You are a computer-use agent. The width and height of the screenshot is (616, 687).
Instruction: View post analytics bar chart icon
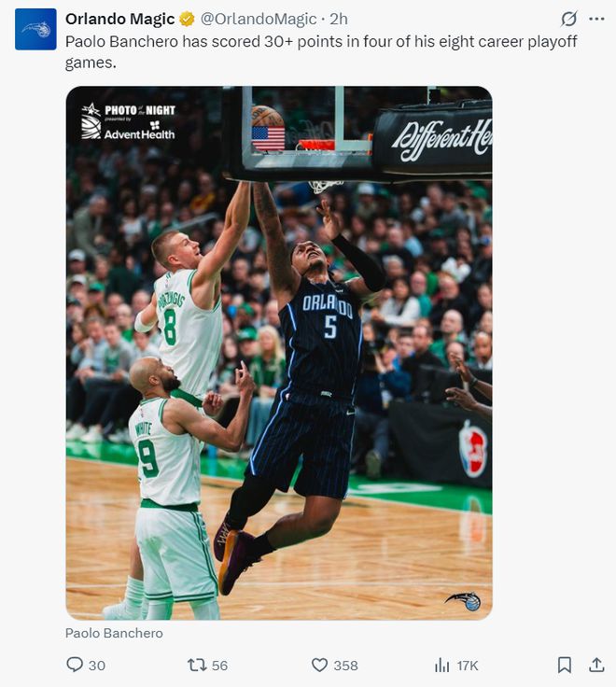442,666
